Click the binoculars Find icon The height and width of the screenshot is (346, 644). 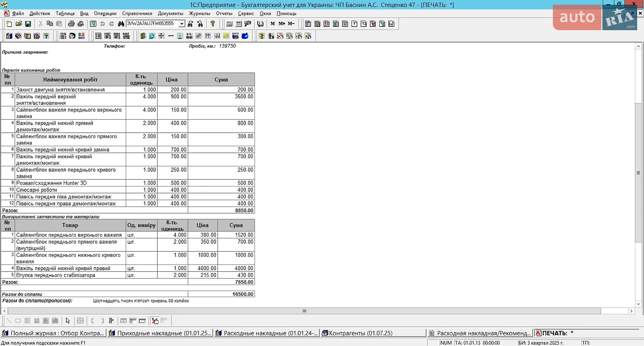[121, 24]
